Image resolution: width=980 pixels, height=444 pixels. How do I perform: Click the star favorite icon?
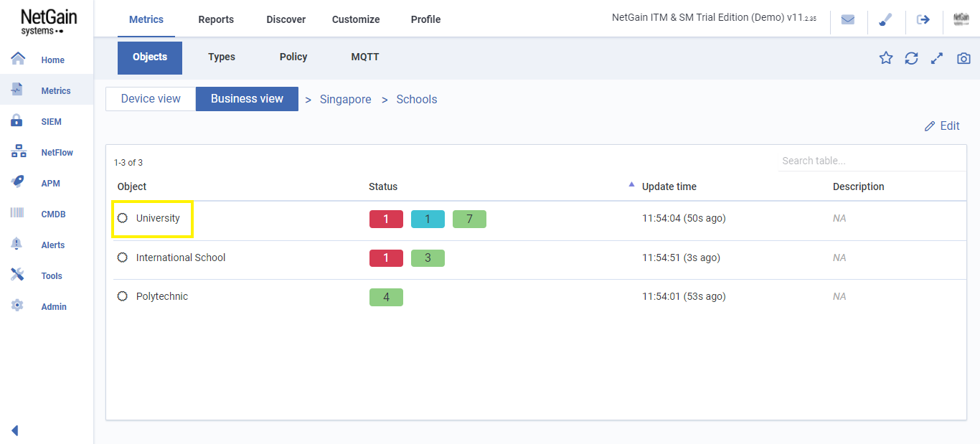point(886,58)
